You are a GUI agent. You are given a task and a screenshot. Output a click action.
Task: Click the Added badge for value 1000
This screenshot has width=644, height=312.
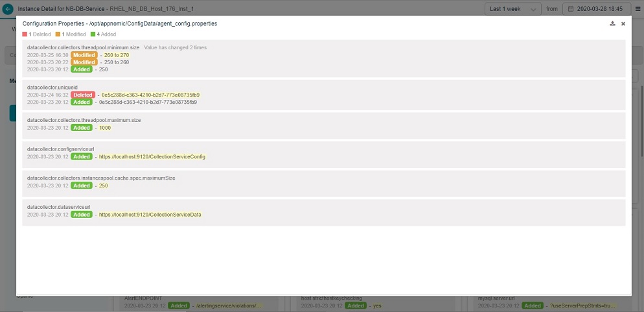coord(82,128)
